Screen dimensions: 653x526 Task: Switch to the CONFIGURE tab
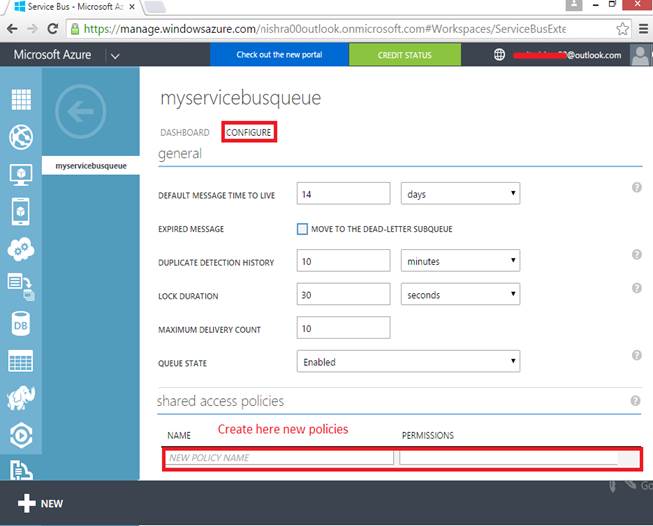(x=249, y=132)
